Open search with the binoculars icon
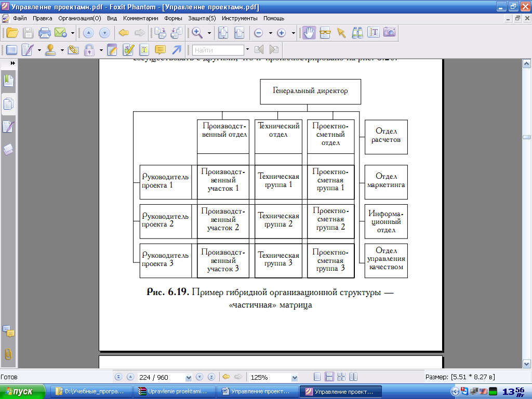The width and height of the screenshot is (532, 399). coord(357,33)
